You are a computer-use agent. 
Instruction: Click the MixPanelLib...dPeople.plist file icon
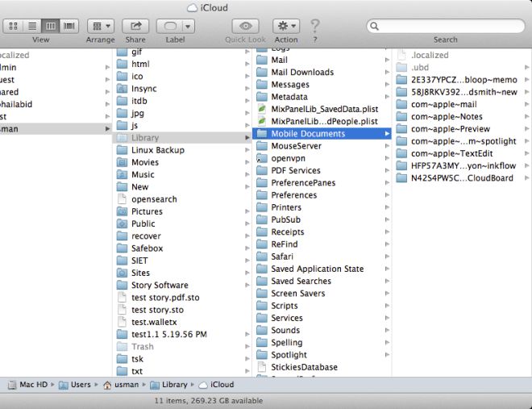pyautogui.click(x=262, y=121)
